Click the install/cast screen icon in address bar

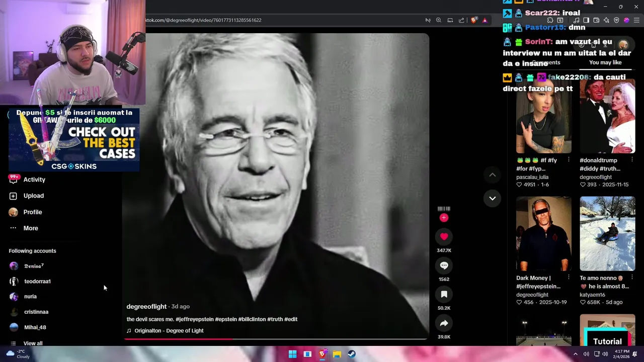pyautogui.click(x=450, y=20)
